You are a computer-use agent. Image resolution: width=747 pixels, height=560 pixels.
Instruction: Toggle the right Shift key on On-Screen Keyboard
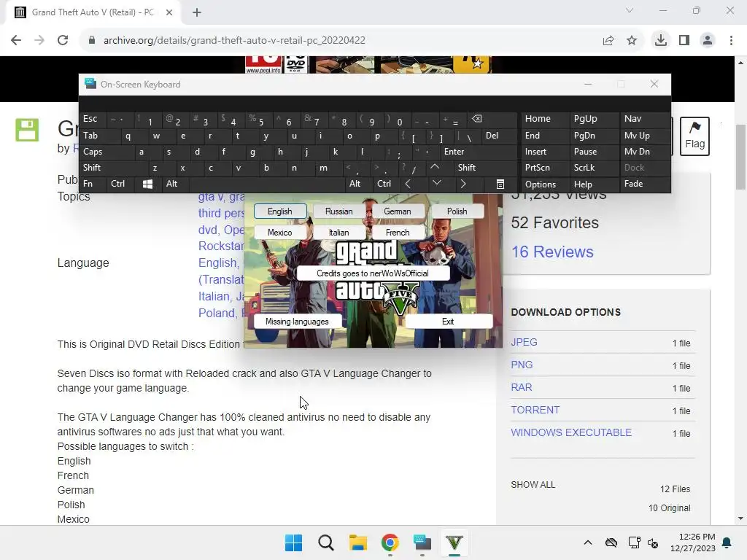[x=485, y=168]
